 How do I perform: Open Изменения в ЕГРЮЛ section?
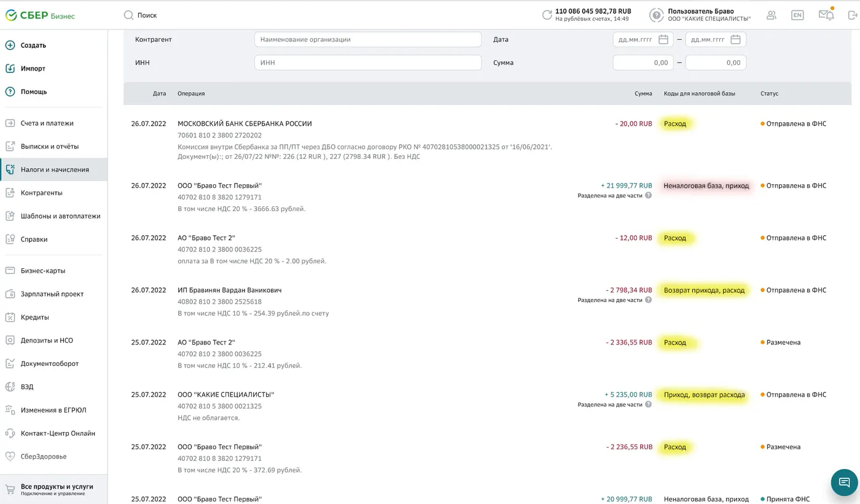(53, 410)
